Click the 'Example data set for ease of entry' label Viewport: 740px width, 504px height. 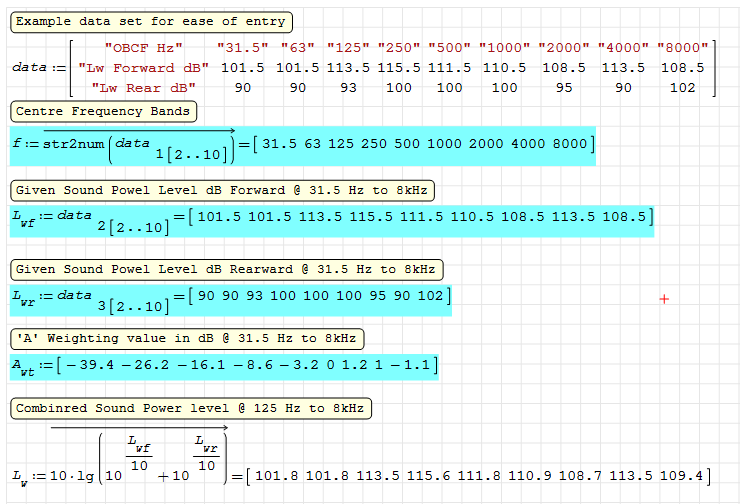tap(150, 21)
